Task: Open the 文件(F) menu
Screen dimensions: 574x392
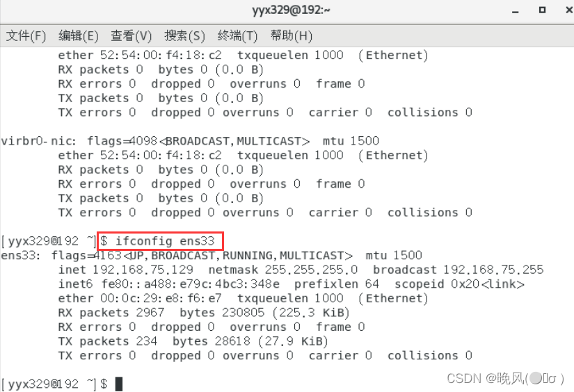Action: click(x=26, y=35)
